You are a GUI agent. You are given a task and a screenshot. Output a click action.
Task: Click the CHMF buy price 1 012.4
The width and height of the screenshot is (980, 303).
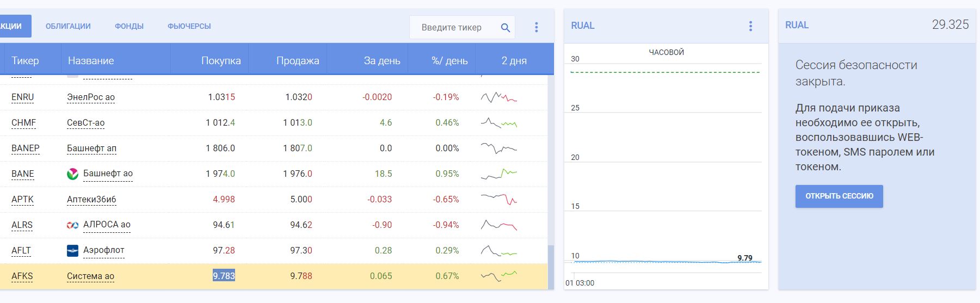pyautogui.click(x=220, y=123)
